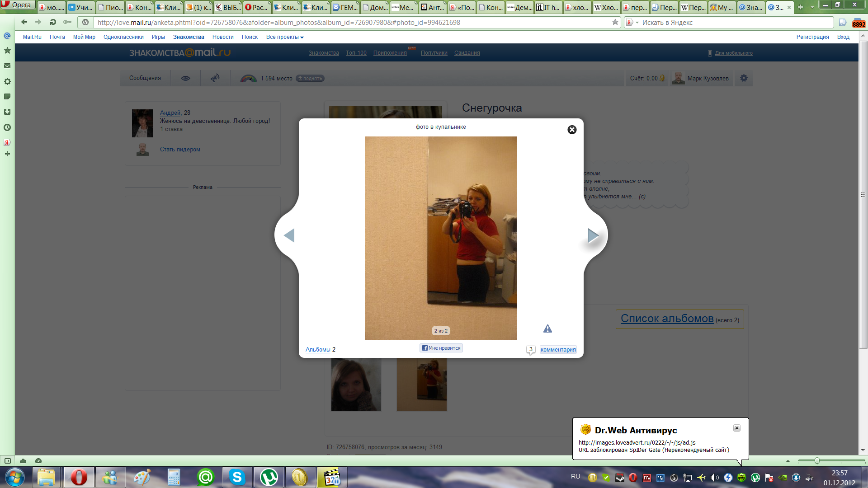
Task: Open Opera sidebar bookmarks star panel
Action: click(x=7, y=51)
